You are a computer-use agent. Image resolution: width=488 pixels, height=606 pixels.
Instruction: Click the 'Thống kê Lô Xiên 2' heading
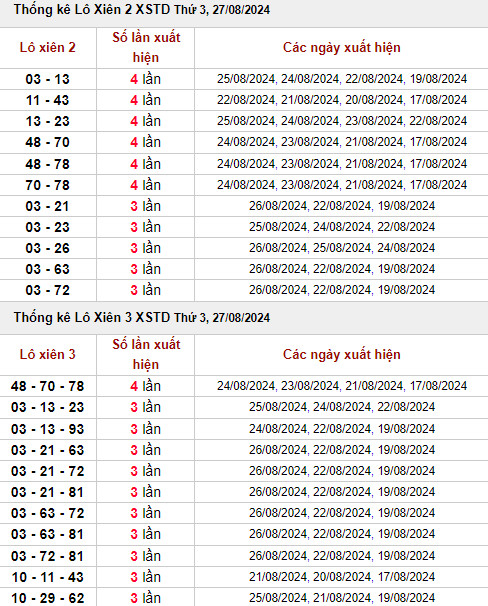coord(142,10)
